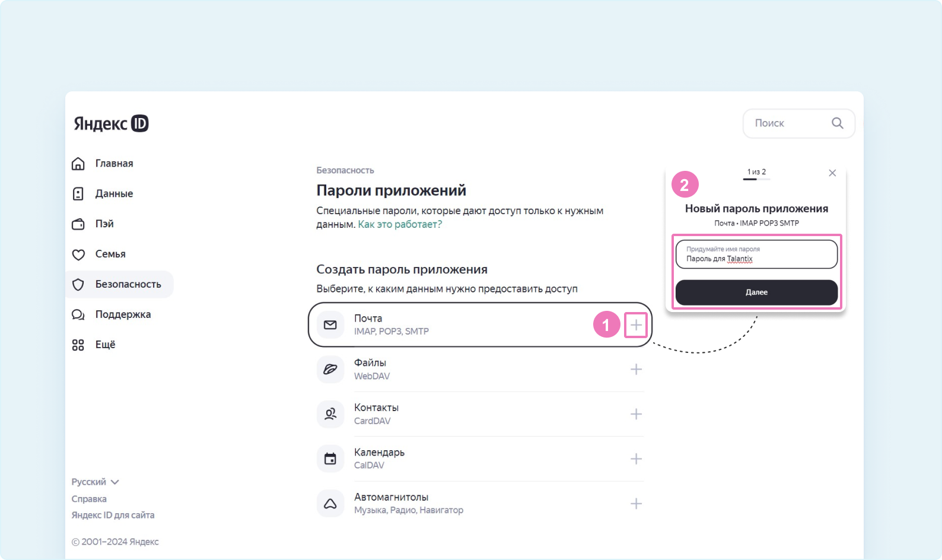Screen dimensions: 942x560
Task: Click the magnifier icon in search box
Action: click(x=837, y=123)
